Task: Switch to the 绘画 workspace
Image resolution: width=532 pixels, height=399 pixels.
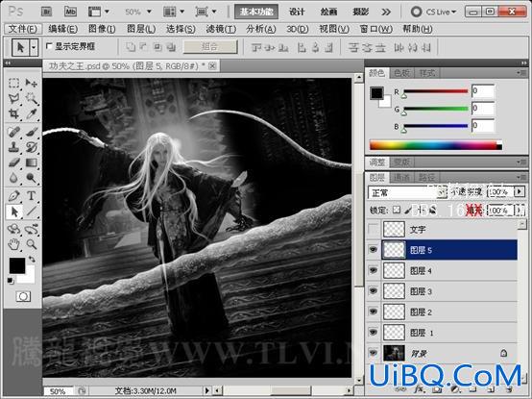Action: pos(328,12)
